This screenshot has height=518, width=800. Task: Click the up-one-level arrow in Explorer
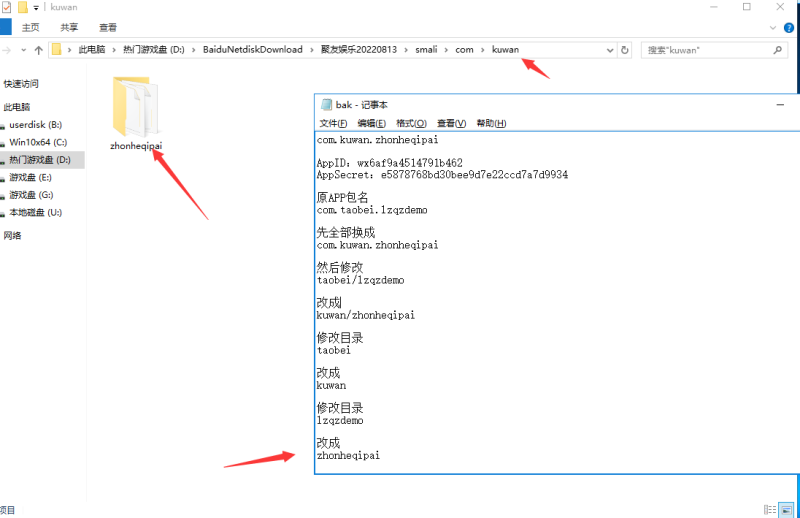point(38,49)
